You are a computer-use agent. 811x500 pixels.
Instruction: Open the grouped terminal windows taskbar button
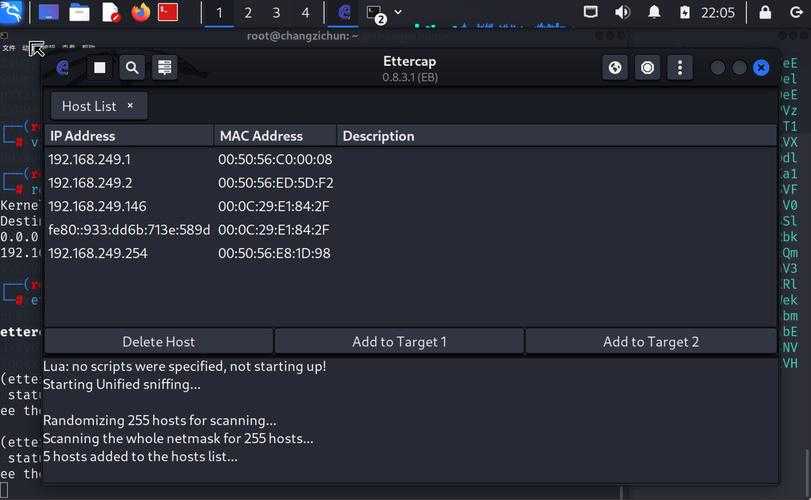click(376, 13)
